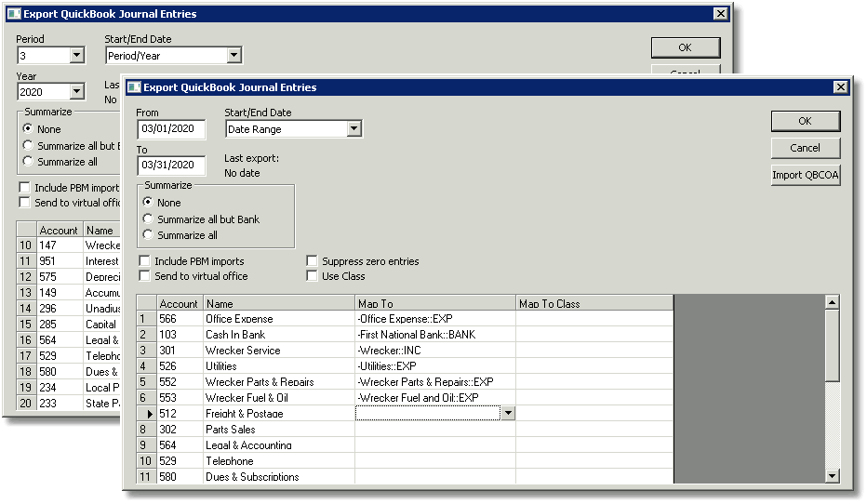
Task: Tick Send to virtual office in back window
Action: pos(25,203)
